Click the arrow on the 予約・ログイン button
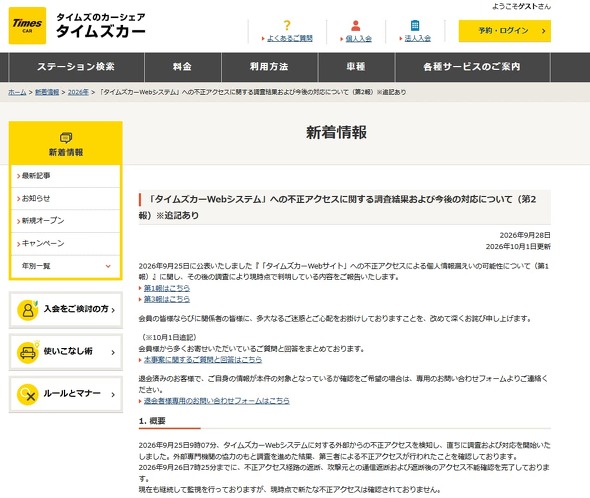Image resolution: width=590 pixels, height=498 pixels. coord(543,31)
